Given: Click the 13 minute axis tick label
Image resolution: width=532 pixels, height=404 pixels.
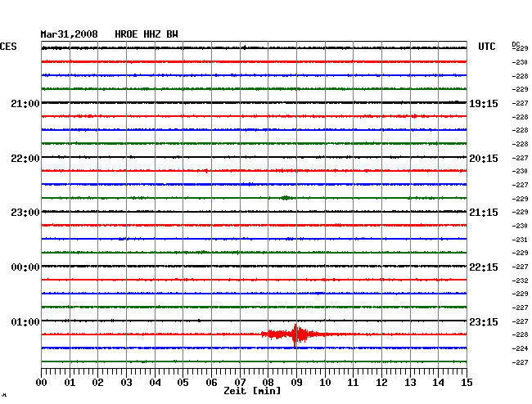Looking at the screenshot, I should pos(410,382).
